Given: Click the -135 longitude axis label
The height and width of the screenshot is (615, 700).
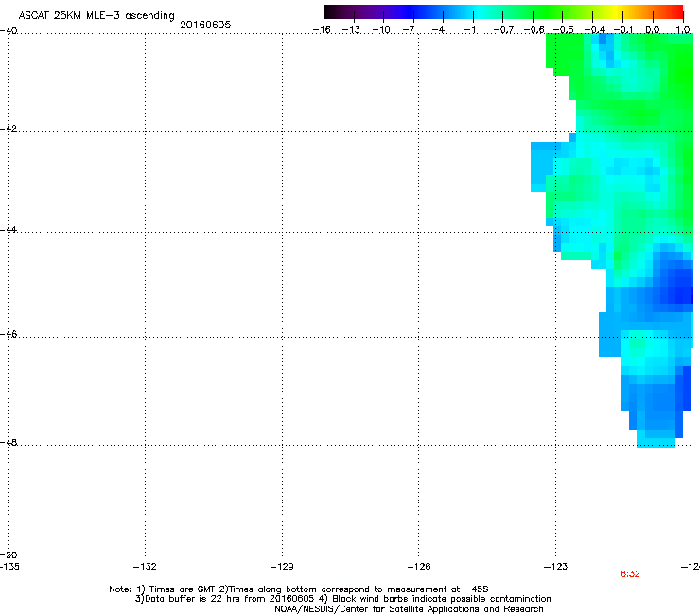Looking at the screenshot, I should (x=9, y=567).
